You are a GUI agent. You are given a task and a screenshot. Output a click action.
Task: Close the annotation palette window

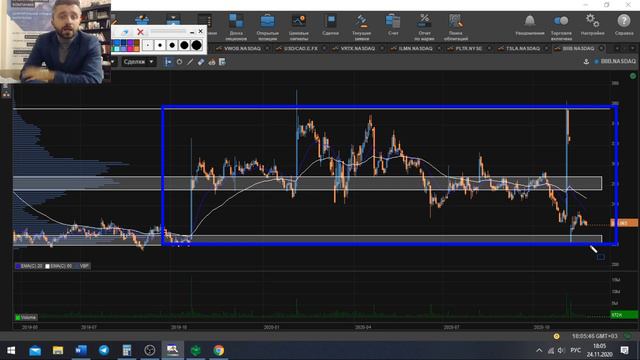(x=200, y=31)
